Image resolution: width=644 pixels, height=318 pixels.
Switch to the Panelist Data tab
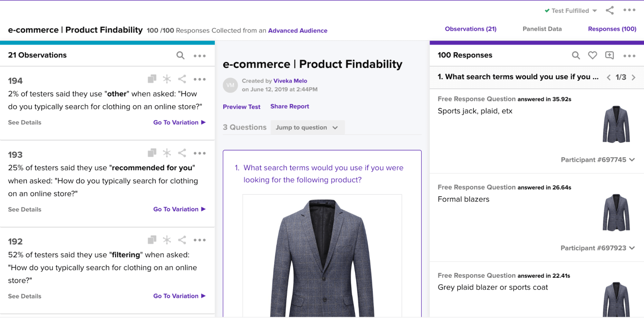[542, 29]
